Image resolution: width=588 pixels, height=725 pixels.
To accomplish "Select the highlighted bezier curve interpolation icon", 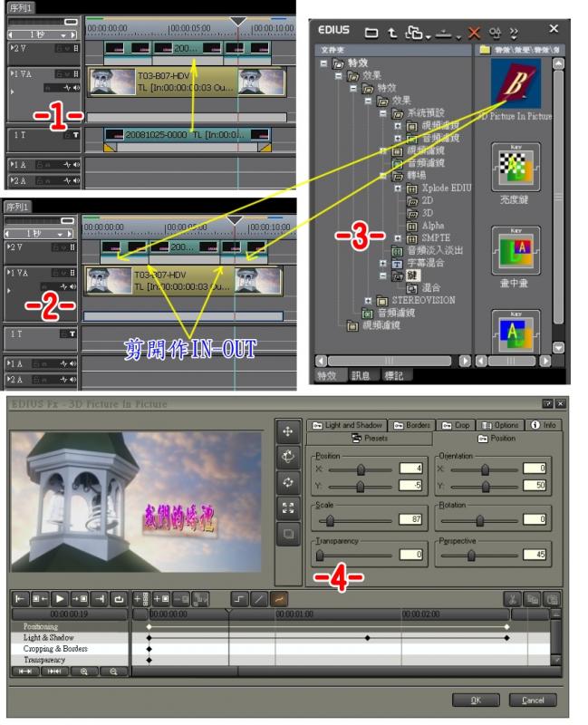I will click(x=279, y=599).
